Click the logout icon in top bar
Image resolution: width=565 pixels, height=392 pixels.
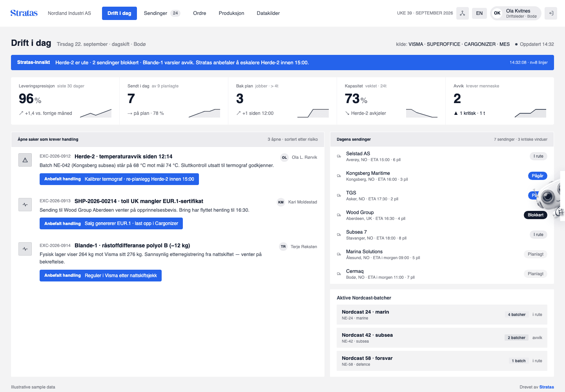pyautogui.click(x=551, y=13)
